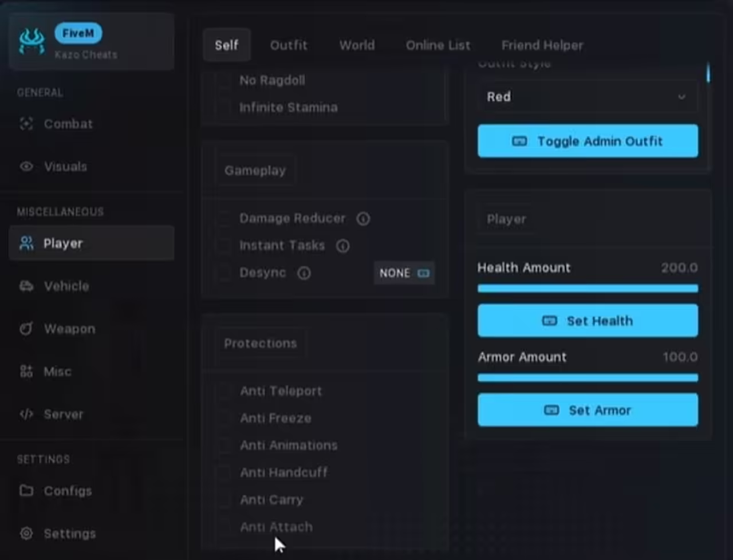This screenshot has width=733, height=560.
Task: Enable the No Ragdoll checkbox
Action: point(223,80)
